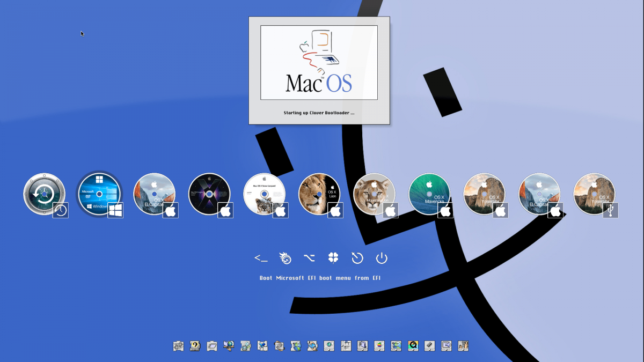Click the Restart circular arrow icon

coord(357,258)
